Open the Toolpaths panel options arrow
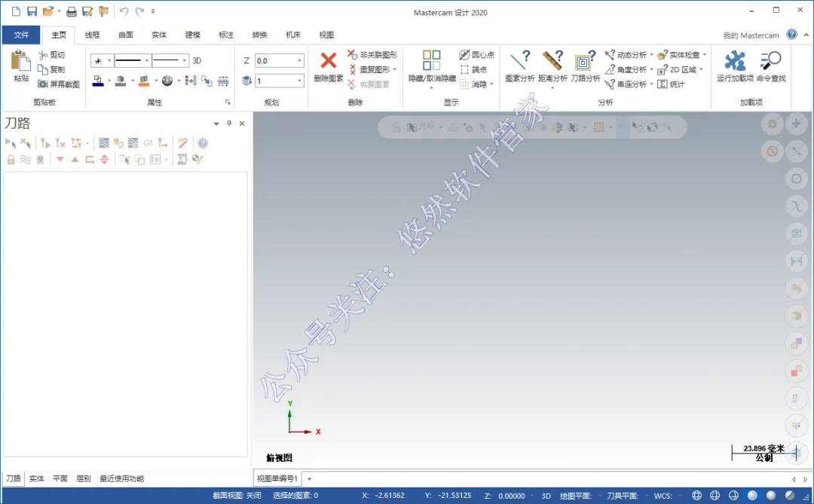 pos(216,124)
